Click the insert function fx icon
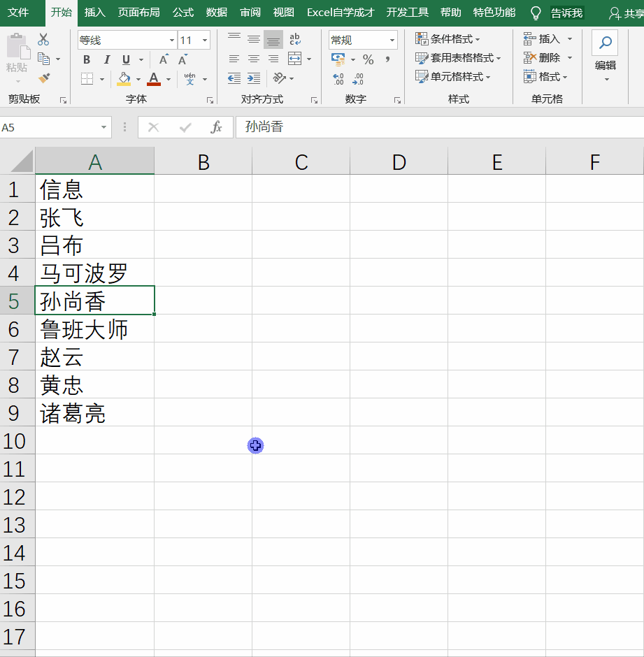Image resolution: width=644 pixels, height=657 pixels. point(216,127)
